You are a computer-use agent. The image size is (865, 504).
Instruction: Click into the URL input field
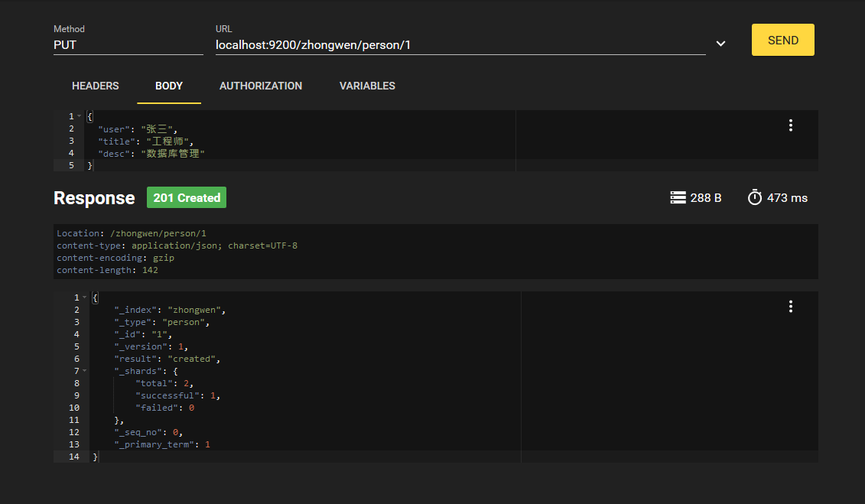tap(459, 44)
